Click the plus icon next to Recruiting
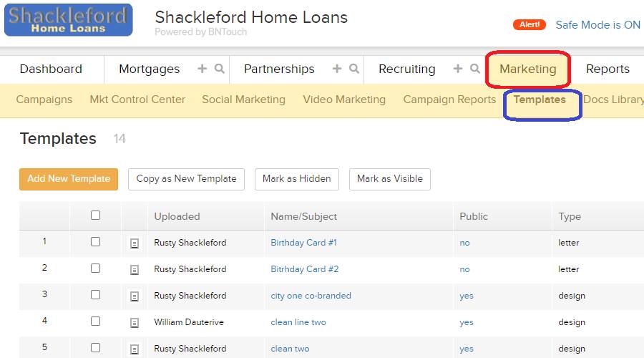644x358 pixels. pyautogui.click(x=457, y=69)
